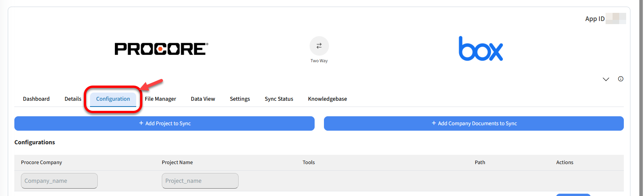Open the Knowledgebase tab
Image resolution: width=644 pixels, height=196 pixels.
click(x=327, y=99)
